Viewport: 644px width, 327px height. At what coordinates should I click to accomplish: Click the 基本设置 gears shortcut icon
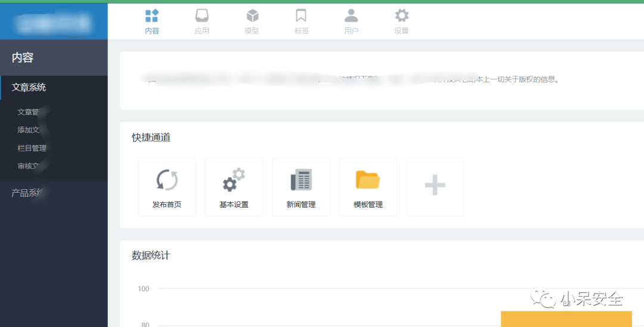coord(234,180)
